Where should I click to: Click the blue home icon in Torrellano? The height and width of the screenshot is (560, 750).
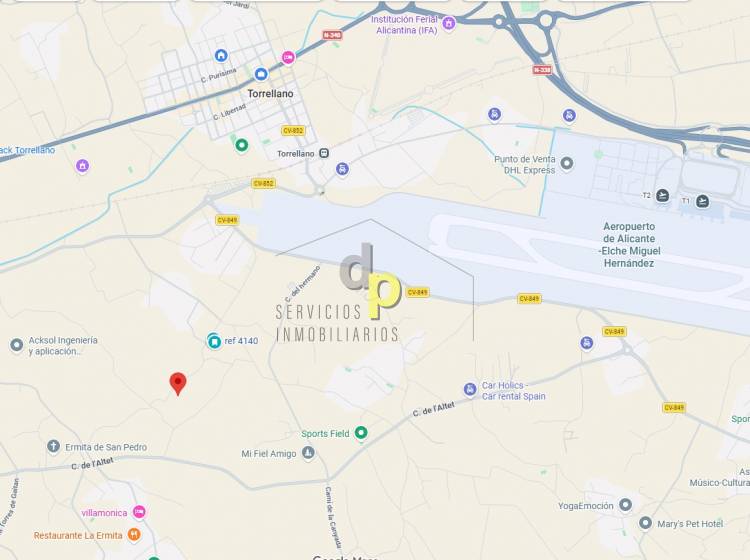(x=221, y=55)
